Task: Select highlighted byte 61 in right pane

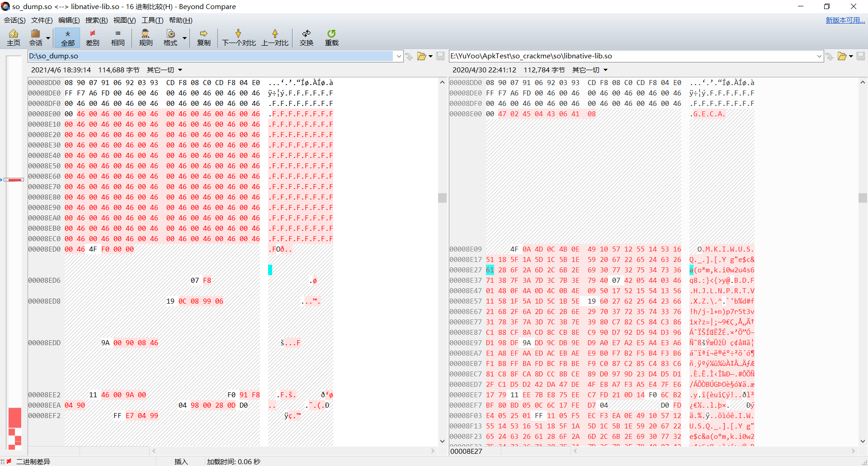Action: (490, 270)
